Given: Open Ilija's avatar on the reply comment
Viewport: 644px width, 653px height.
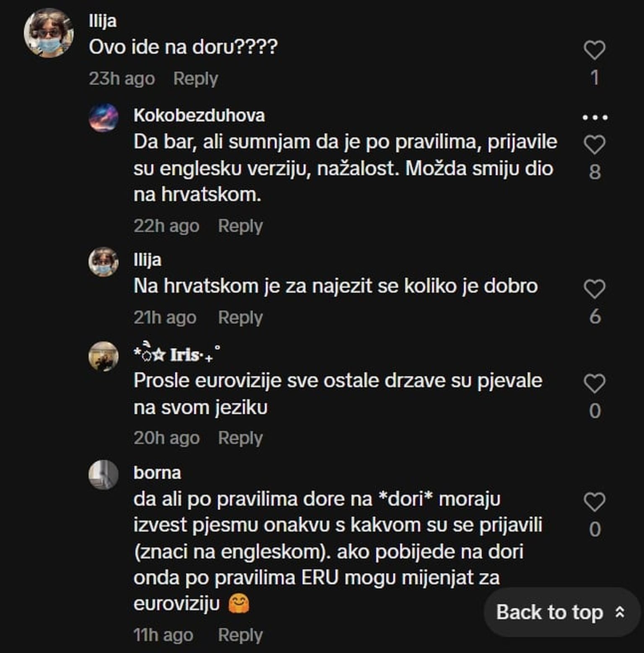Looking at the screenshot, I should point(104,262).
